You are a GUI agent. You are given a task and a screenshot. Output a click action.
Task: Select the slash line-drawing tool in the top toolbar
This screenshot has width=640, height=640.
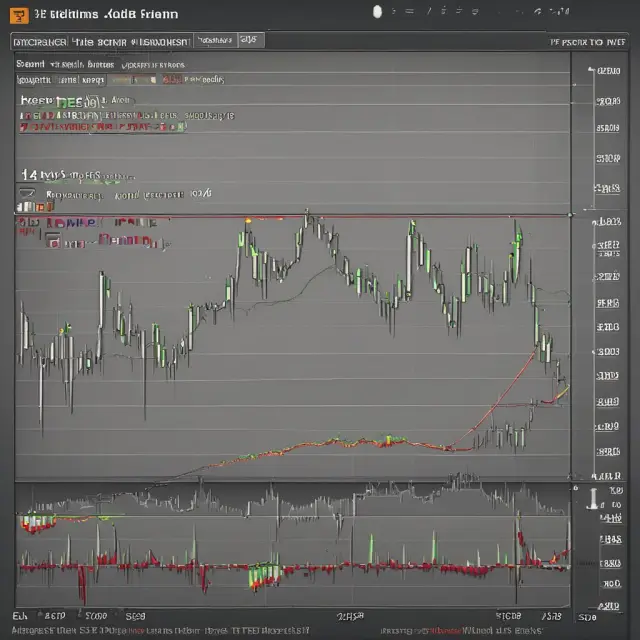[429, 11]
